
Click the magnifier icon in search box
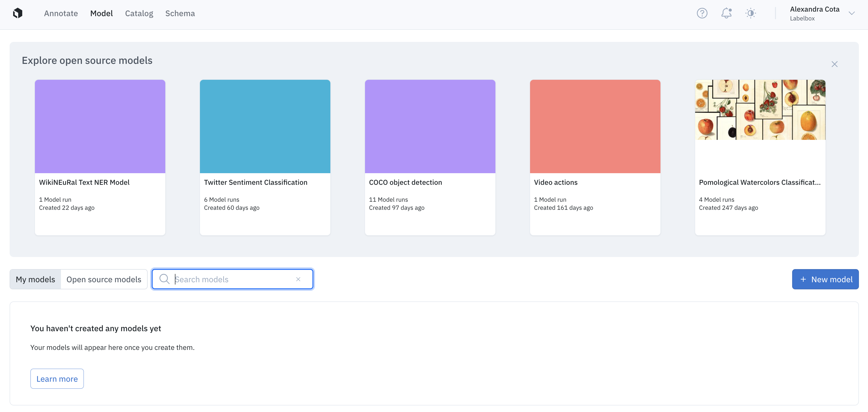click(x=165, y=279)
